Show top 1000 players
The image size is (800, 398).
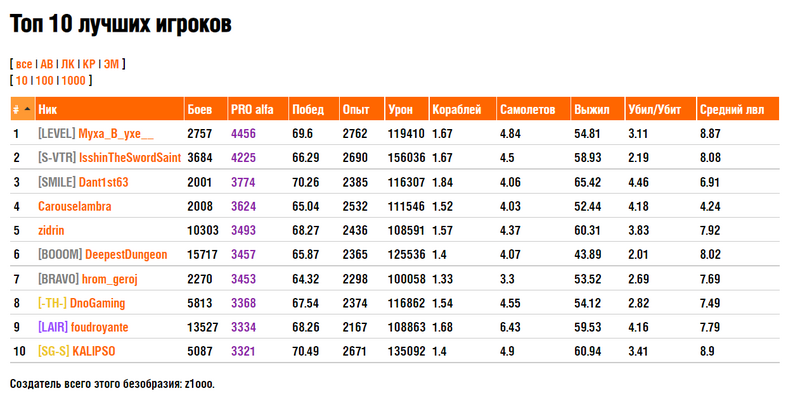point(73,81)
